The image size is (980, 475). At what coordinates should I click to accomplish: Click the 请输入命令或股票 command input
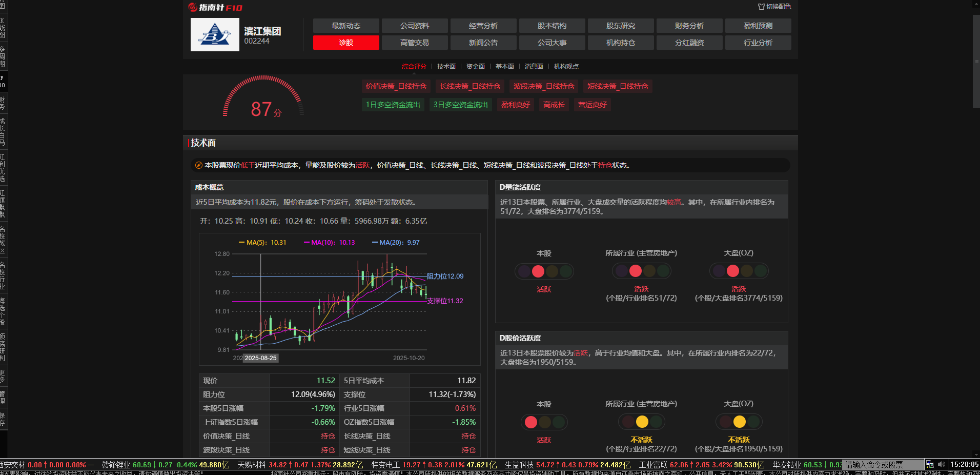[x=883, y=465]
